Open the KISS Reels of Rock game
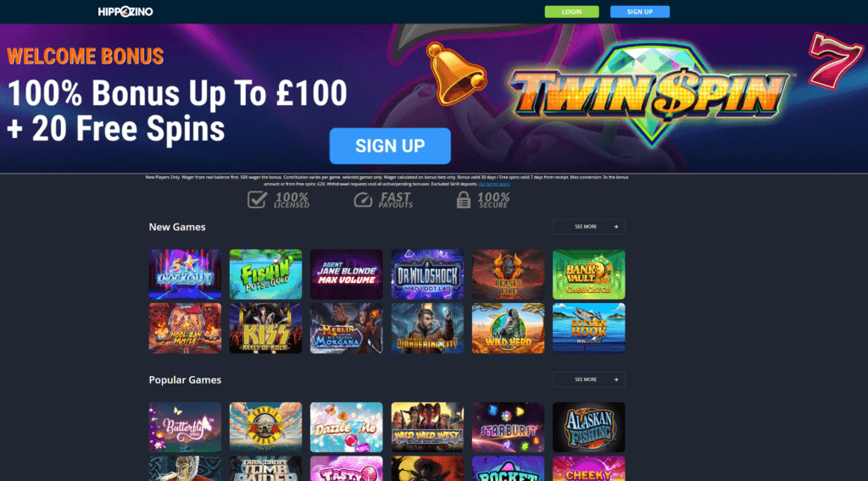The width and height of the screenshot is (868, 481). pos(265,328)
